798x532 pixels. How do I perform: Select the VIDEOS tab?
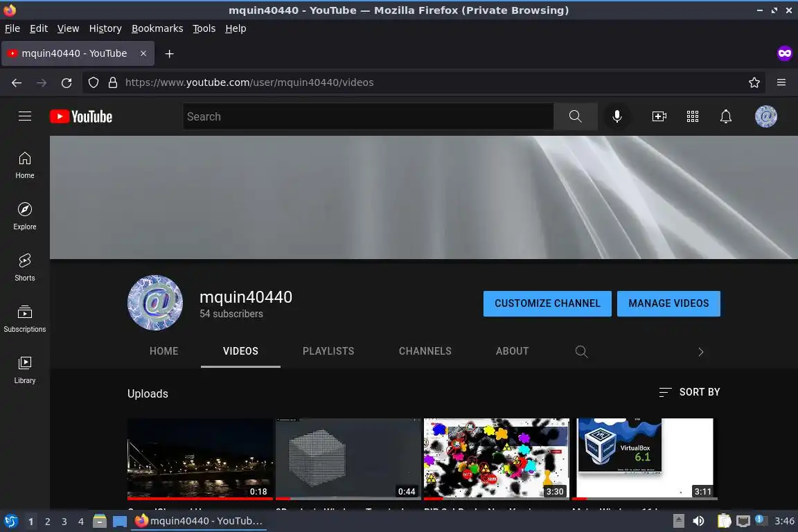tap(240, 351)
